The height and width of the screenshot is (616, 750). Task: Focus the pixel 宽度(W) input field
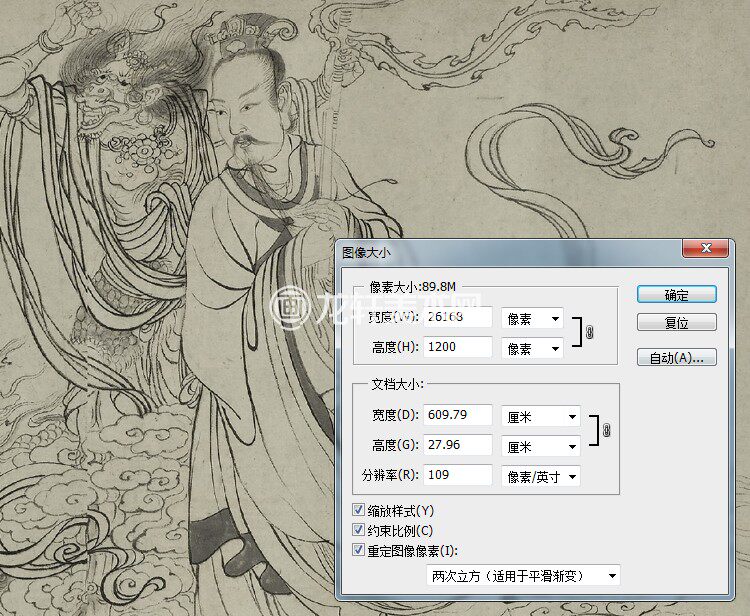[x=458, y=317]
